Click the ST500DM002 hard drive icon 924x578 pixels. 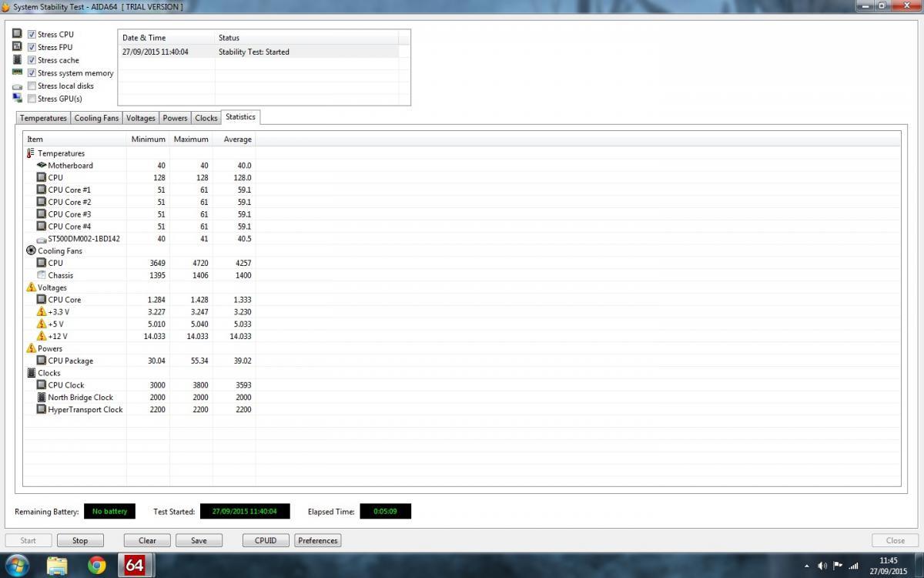[42, 239]
